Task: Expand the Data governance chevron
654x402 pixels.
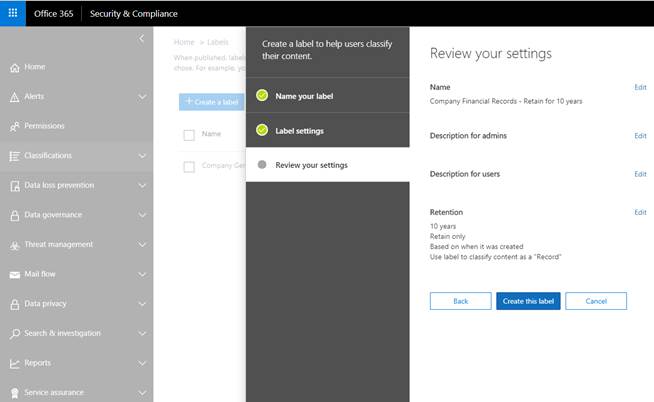Action: click(x=142, y=215)
